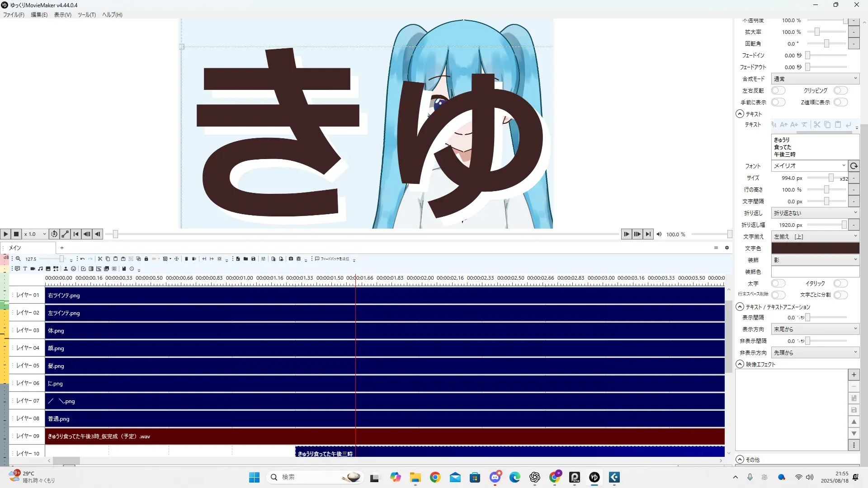
Task: Open the フォント メイリオ dropdown
Action: pos(809,166)
